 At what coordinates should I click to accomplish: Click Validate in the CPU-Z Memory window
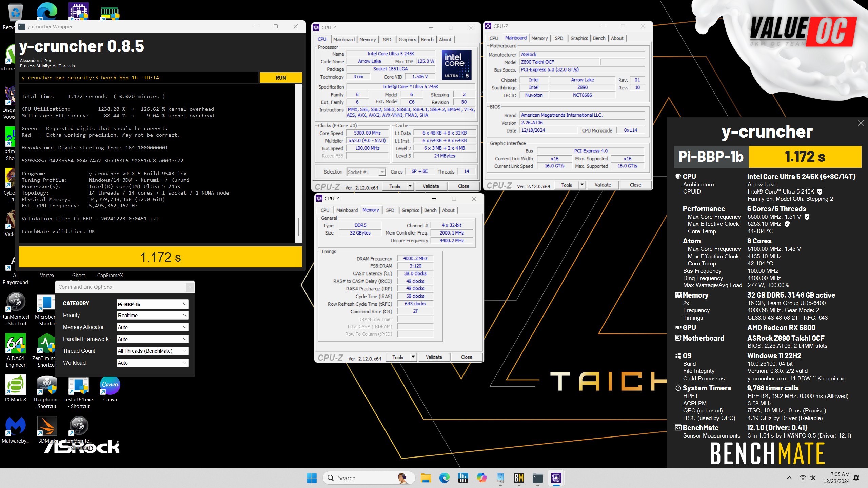pos(434,357)
